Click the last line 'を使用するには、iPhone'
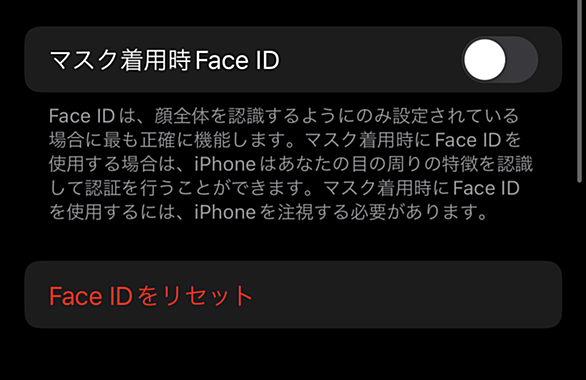 pos(268,212)
